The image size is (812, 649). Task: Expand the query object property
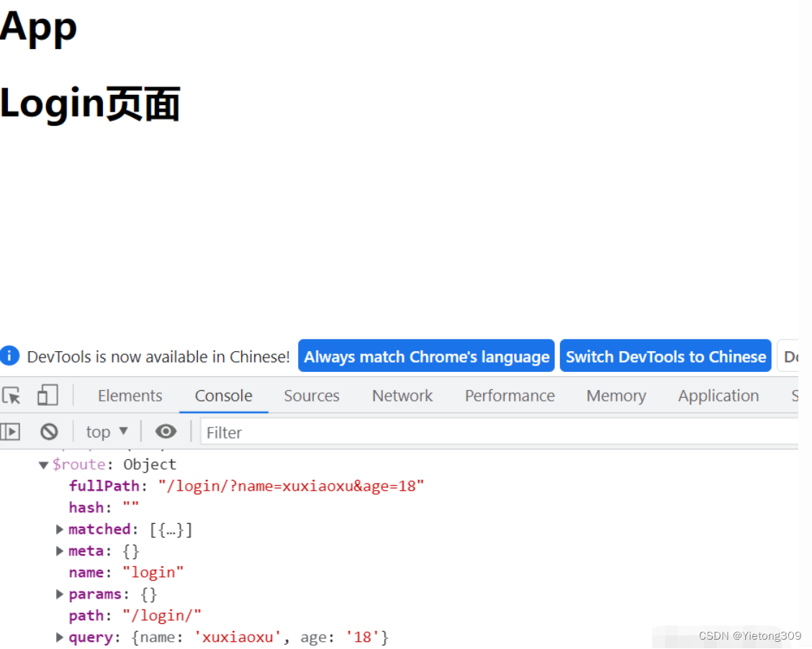(x=59, y=637)
